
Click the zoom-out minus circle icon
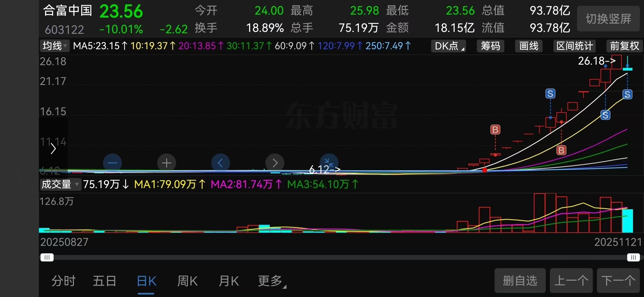[x=112, y=163]
